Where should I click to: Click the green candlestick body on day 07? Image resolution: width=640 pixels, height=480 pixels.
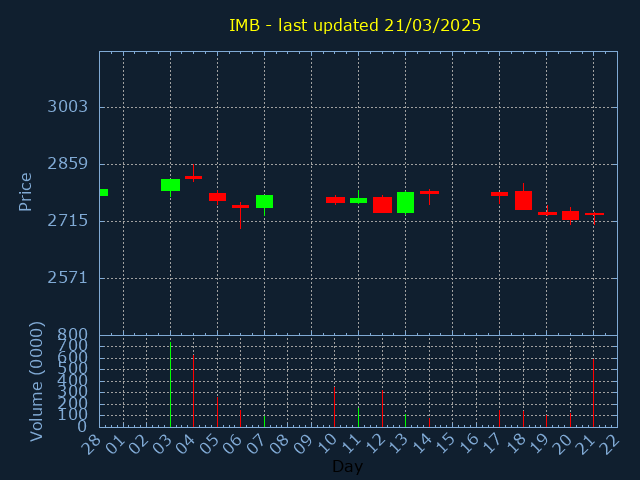pyautogui.click(x=264, y=202)
